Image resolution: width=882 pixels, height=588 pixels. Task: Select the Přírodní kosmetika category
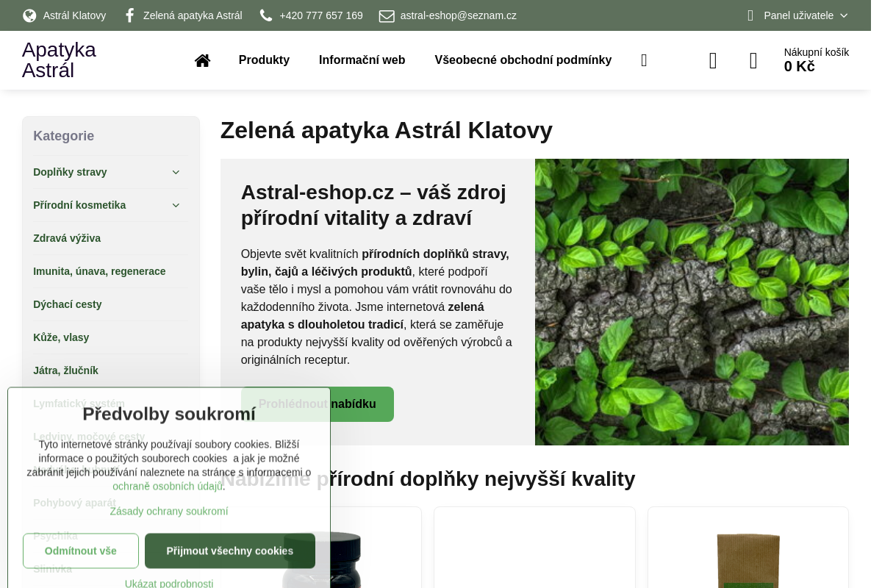(x=79, y=205)
